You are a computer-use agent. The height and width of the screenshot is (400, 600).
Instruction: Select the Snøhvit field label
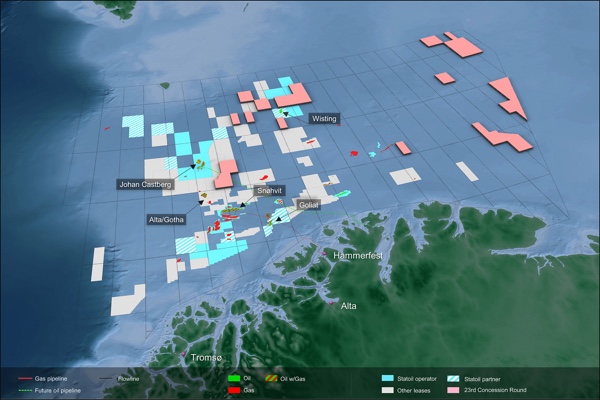[x=270, y=189]
